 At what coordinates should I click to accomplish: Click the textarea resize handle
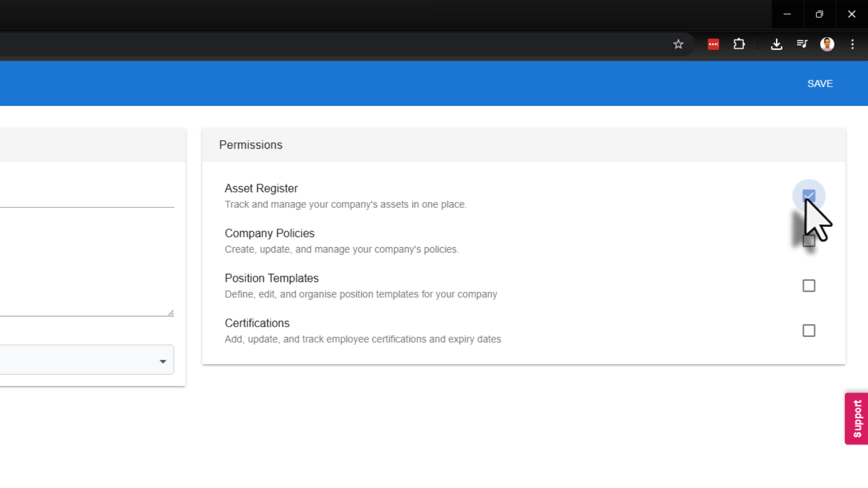171,313
